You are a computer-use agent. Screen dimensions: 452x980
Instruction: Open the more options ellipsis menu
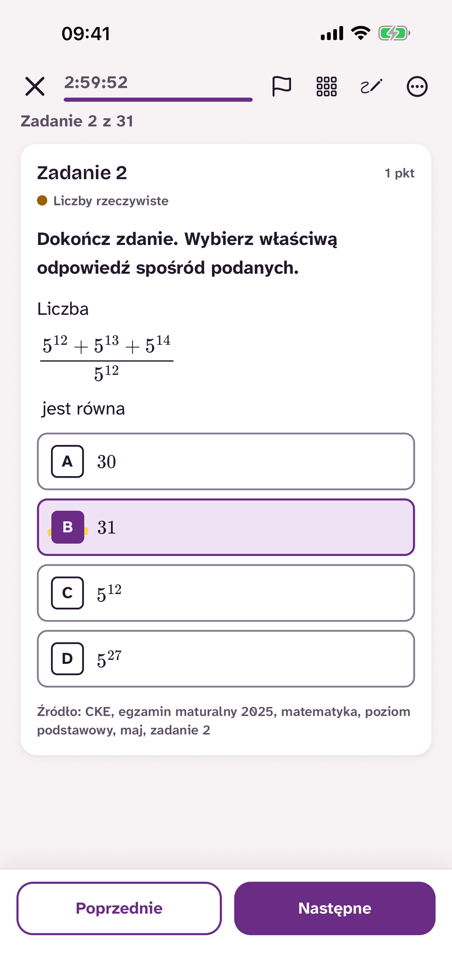(x=417, y=86)
